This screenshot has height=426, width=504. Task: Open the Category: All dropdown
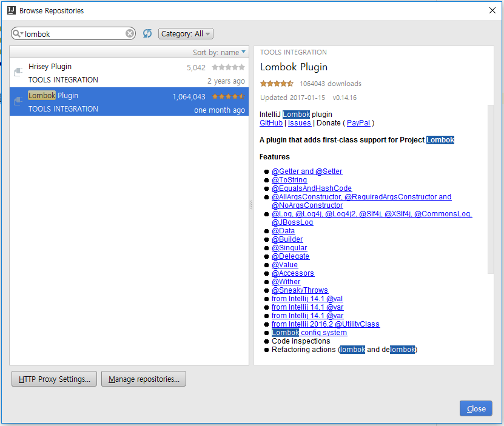pos(186,34)
